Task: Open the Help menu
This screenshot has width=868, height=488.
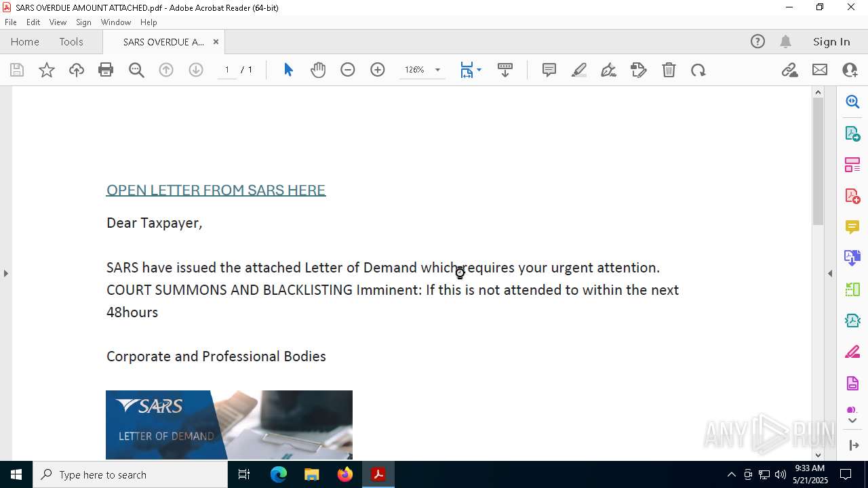Action: tap(149, 22)
